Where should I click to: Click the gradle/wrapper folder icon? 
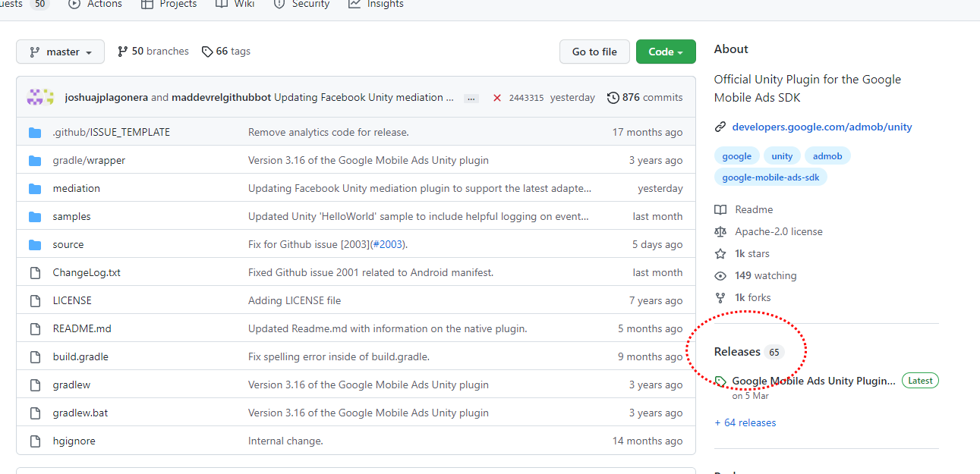pos(35,161)
